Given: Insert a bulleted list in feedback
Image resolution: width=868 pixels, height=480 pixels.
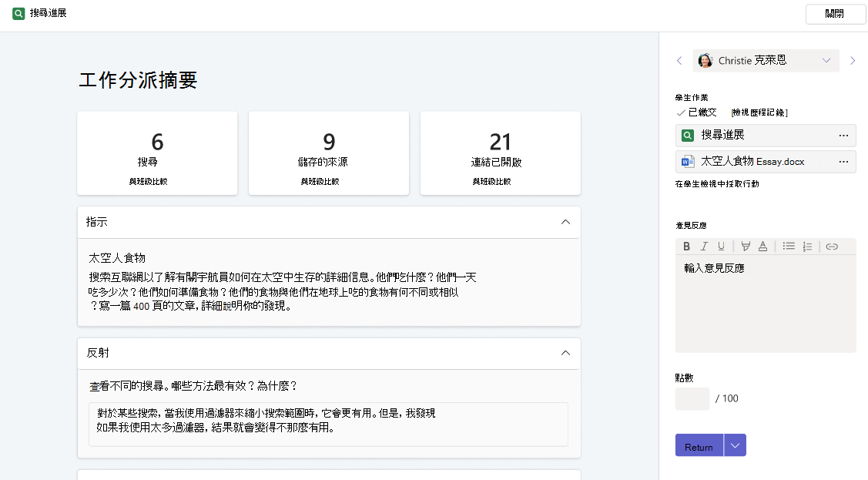Looking at the screenshot, I should (x=789, y=247).
